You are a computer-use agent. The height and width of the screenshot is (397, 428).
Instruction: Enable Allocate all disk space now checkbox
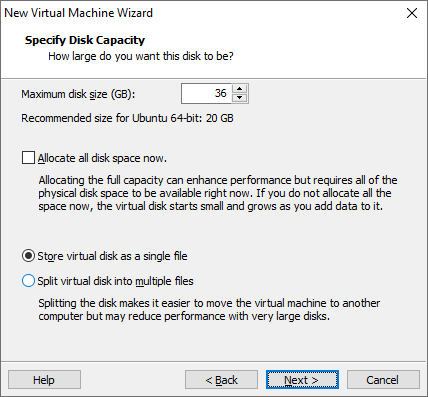(x=28, y=158)
